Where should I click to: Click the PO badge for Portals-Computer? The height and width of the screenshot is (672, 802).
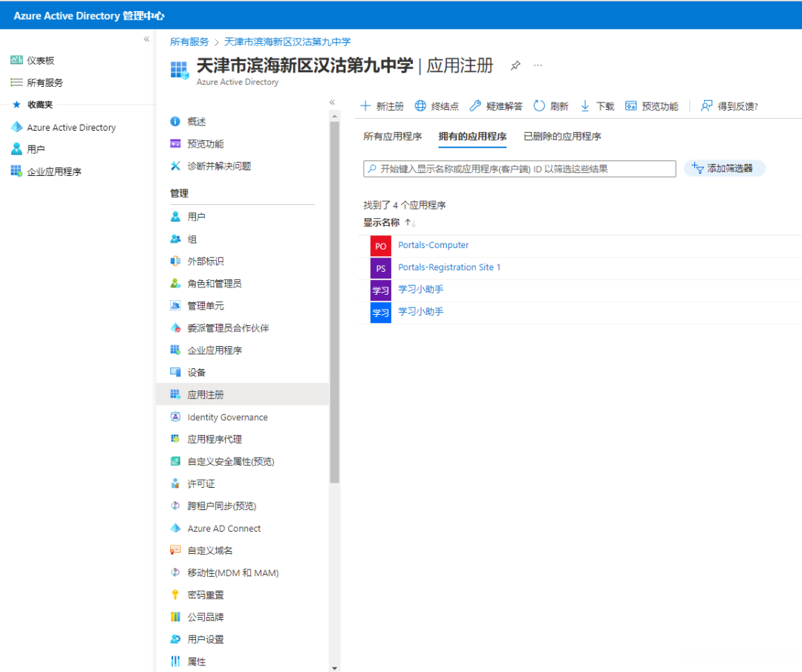coord(380,246)
